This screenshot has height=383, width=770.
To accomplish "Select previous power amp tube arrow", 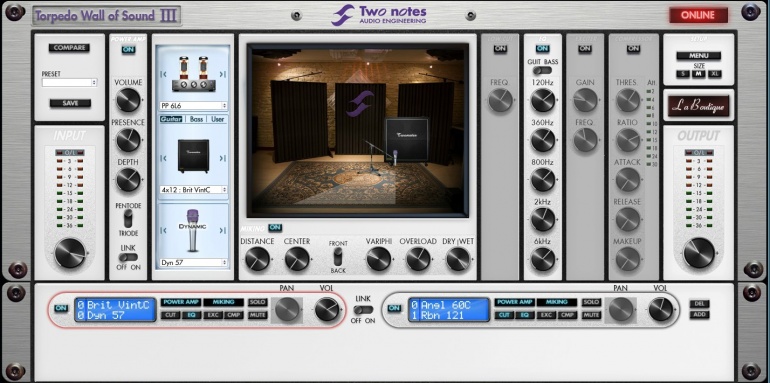I will coord(164,75).
